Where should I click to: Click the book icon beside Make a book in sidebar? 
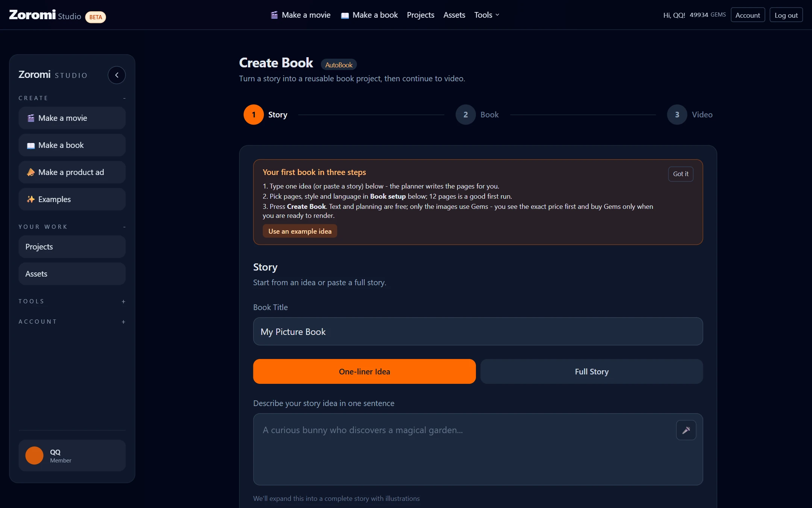point(31,146)
